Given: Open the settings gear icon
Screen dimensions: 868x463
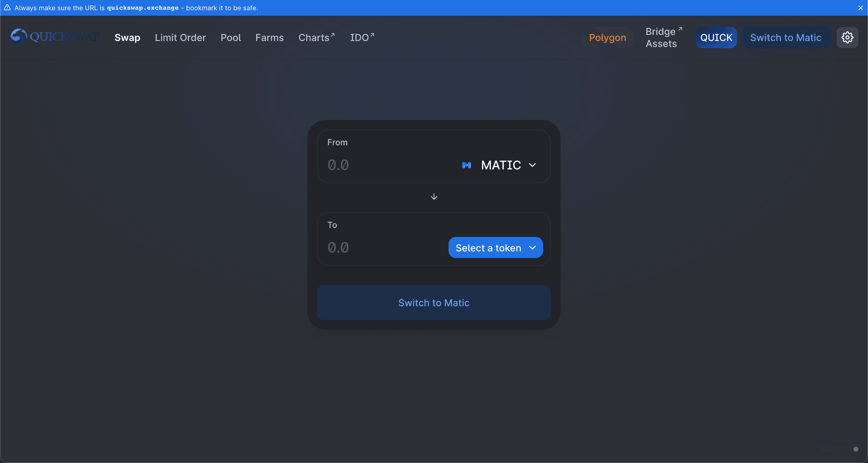Looking at the screenshot, I should 847,37.
